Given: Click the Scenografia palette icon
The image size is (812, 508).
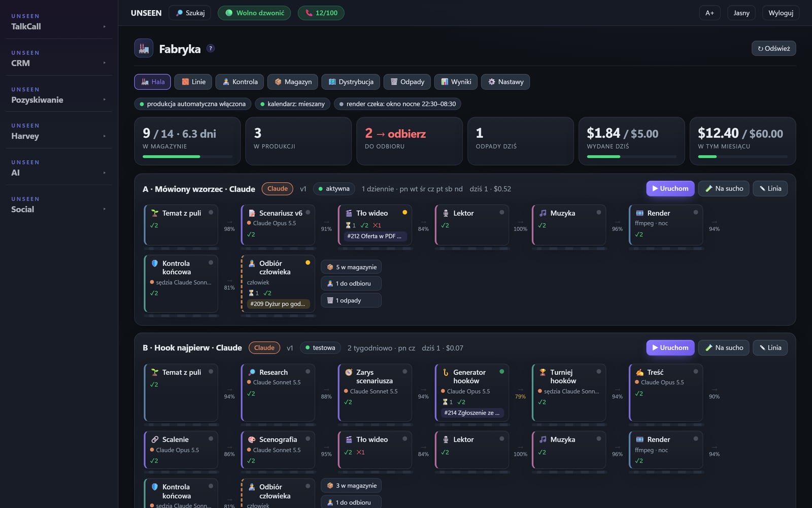Looking at the screenshot, I should pyautogui.click(x=252, y=439).
